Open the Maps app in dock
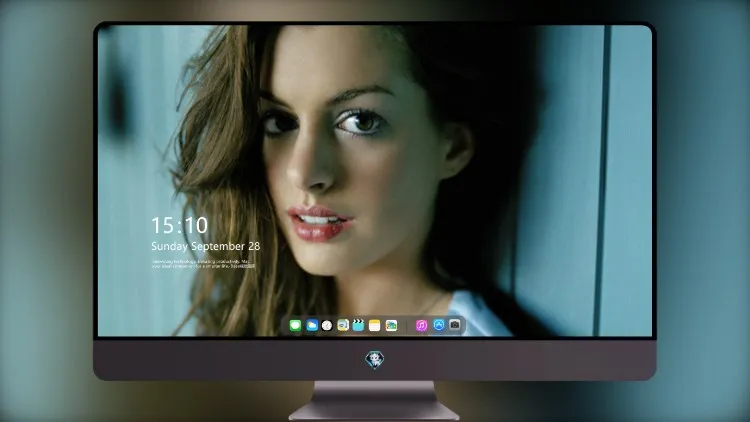Screen dimensions: 750x422 click(x=343, y=326)
